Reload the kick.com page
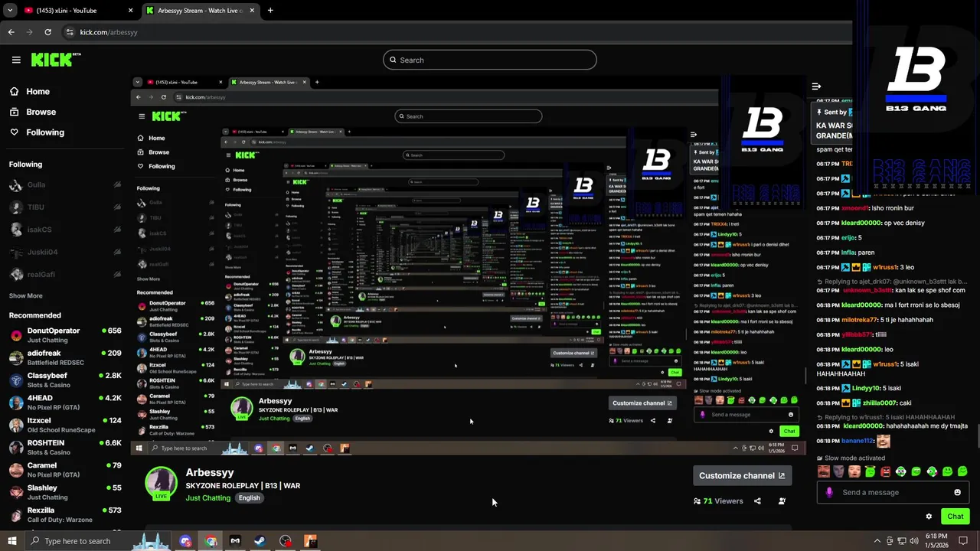Viewport: 980px width, 551px height. tap(47, 32)
